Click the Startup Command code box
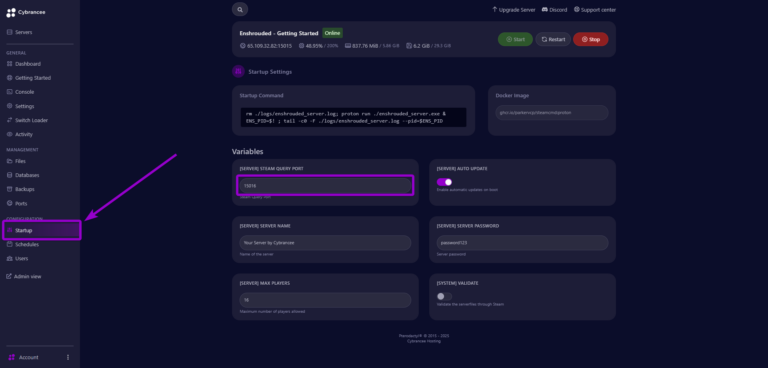The width and height of the screenshot is (768, 368). coord(353,117)
